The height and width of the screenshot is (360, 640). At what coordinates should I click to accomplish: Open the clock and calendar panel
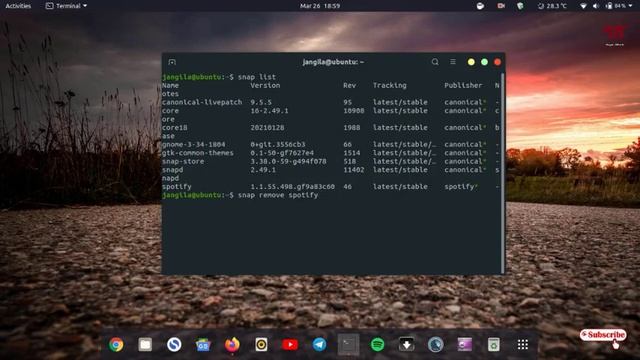(x=320, y=6)
